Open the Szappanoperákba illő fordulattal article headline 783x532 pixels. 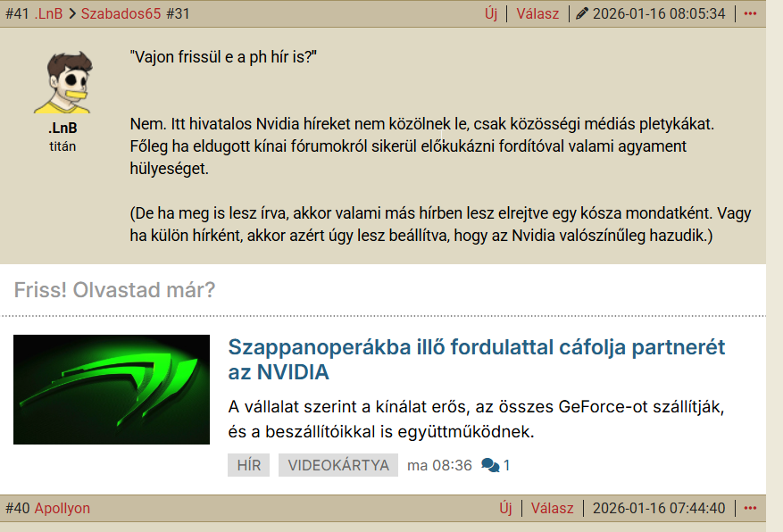point(477,360)
